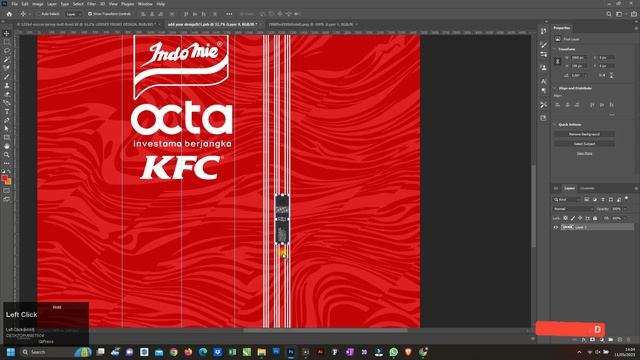
Task: Click the default colors black-white icon
Action: point(3,172)
